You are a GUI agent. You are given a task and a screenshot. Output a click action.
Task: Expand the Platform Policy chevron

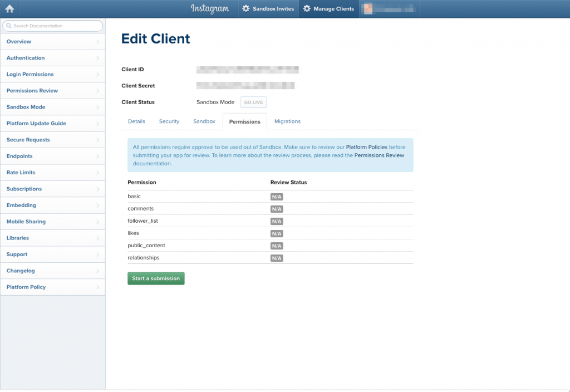98,287
